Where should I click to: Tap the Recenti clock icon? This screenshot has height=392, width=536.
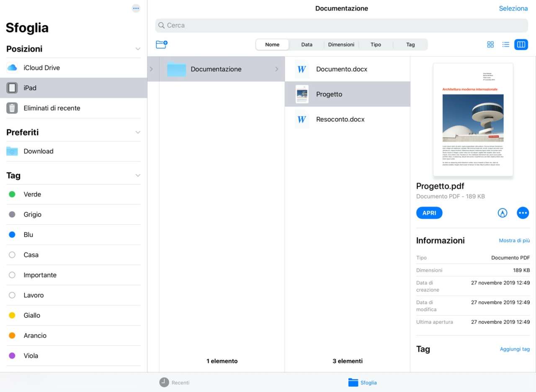coord(164,382)
